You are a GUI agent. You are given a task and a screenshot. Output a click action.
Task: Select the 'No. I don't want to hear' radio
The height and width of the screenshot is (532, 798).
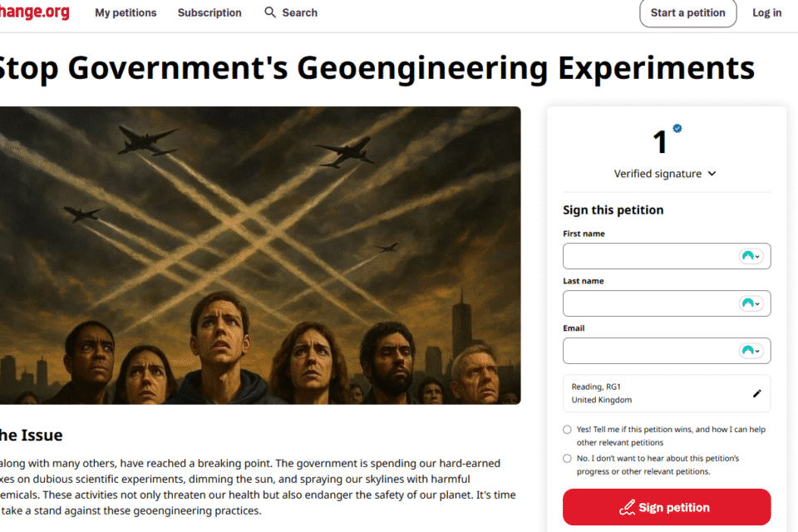click(565, 458)
